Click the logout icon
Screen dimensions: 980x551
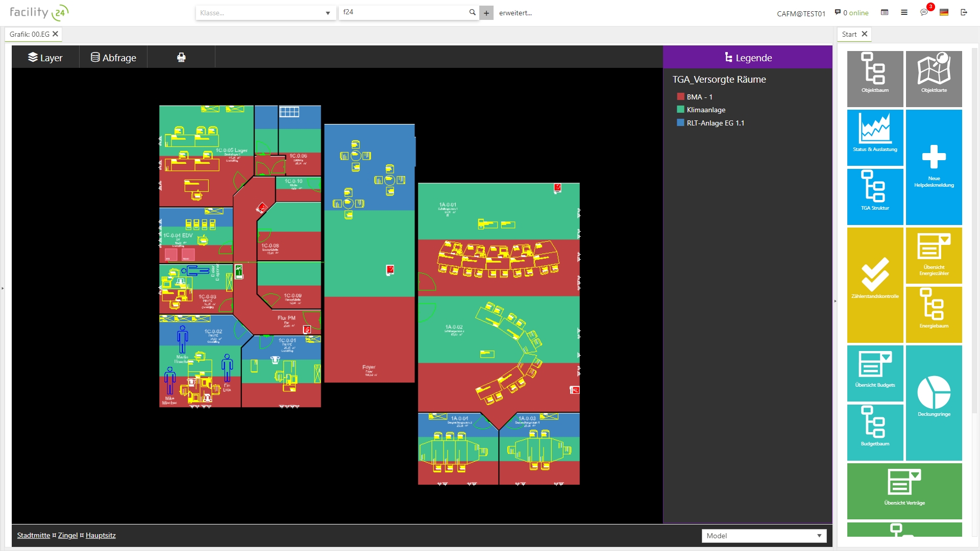pyautogui.click(x=964, y=12)
